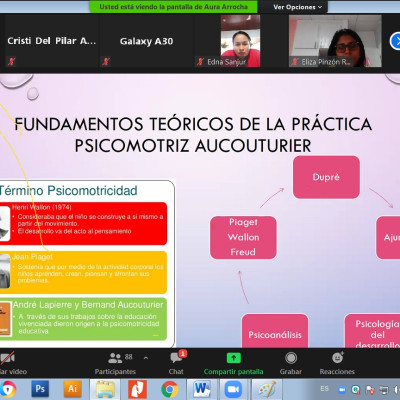Start recording with the Grabar button
Screen dimensions: 400x400
tap(291, 363)
